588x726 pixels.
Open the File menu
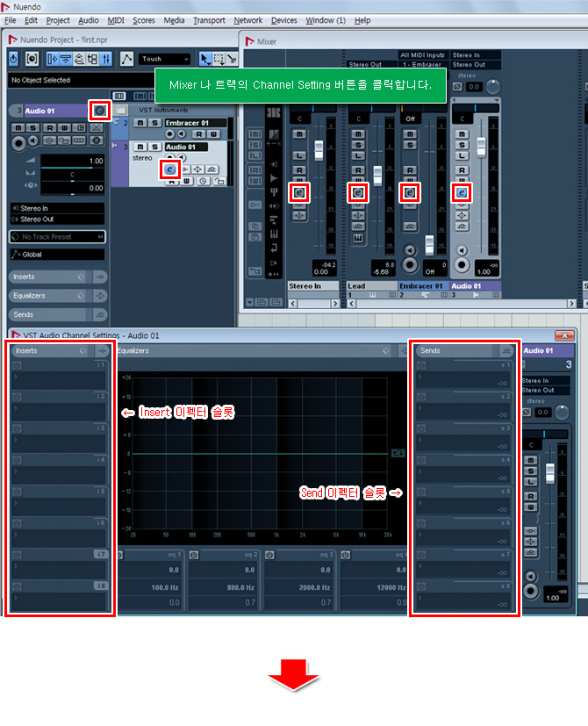click(x=11, y=20)
